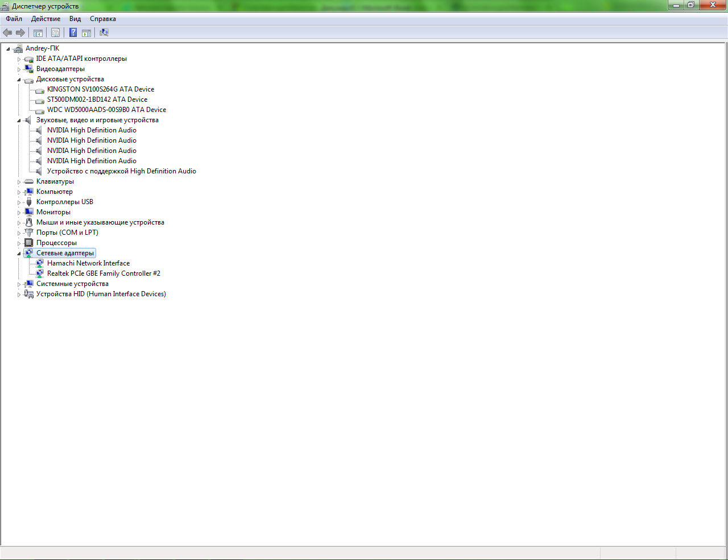Select Устройство с поддержкой High Definition Audio
The width and height of the screenshot is (728, 560).
pos(122,171)
